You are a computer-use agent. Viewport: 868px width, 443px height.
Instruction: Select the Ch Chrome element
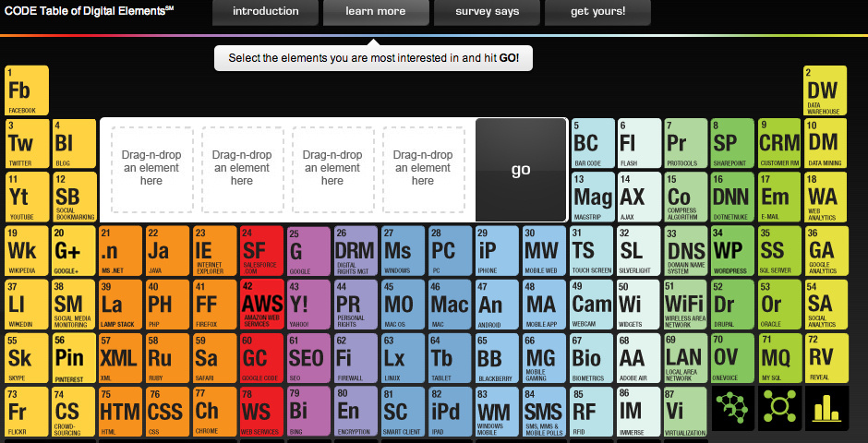[215, 411]
